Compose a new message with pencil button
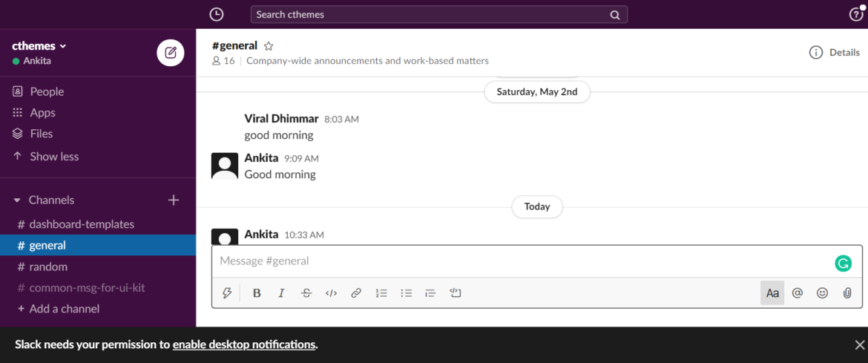868x363 pixels. [171, 53]
